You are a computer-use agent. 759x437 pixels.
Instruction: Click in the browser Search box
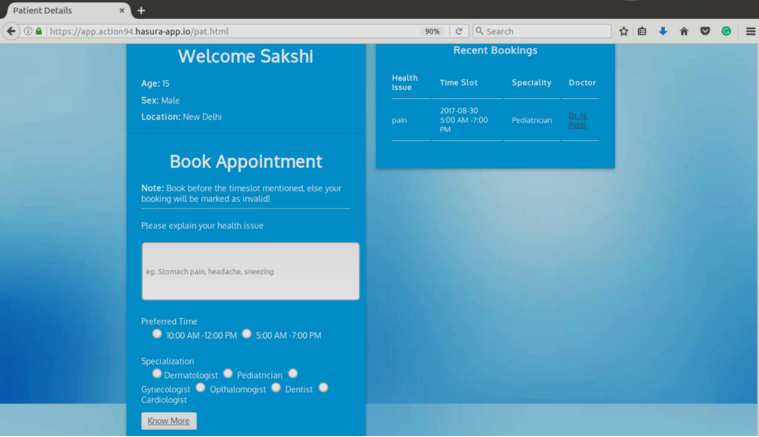click(542, 31)
